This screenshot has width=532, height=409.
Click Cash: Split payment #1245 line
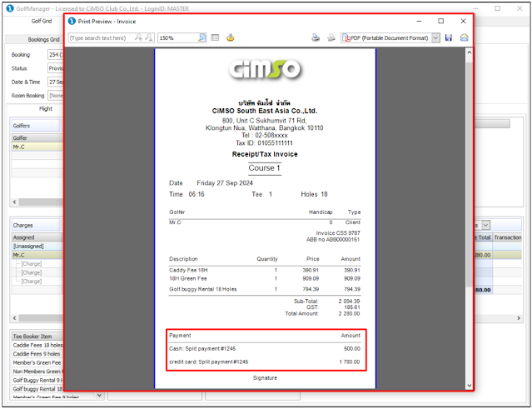tap(265, 348)
